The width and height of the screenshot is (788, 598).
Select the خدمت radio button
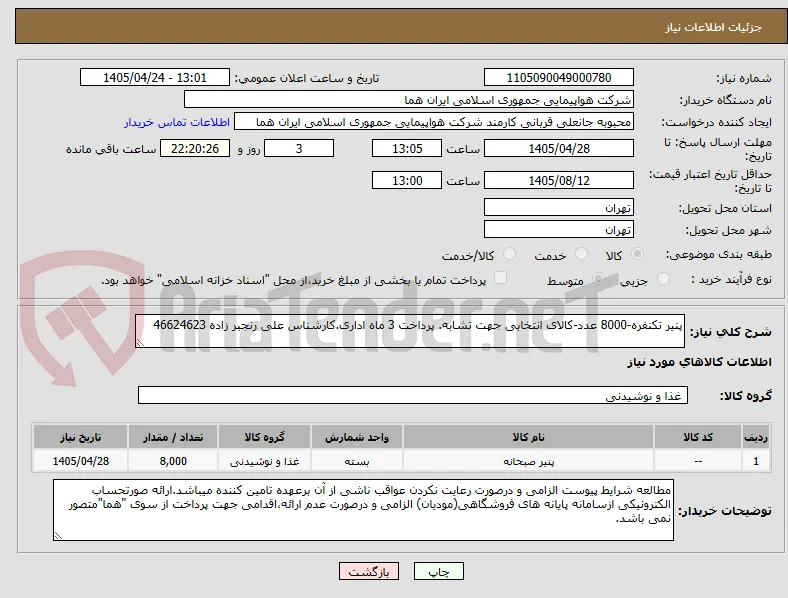(x=581, y=254)
